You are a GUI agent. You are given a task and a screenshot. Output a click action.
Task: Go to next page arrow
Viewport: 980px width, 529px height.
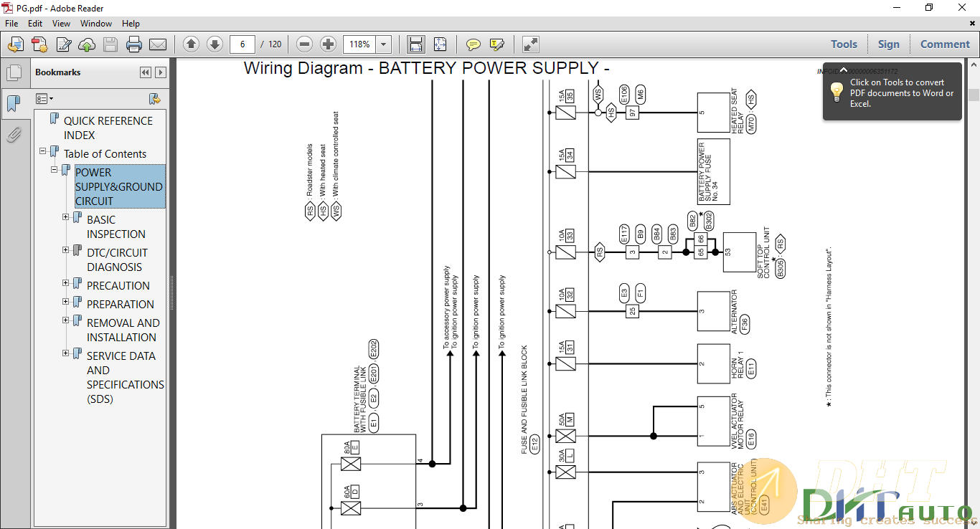[x=215, y=44]
